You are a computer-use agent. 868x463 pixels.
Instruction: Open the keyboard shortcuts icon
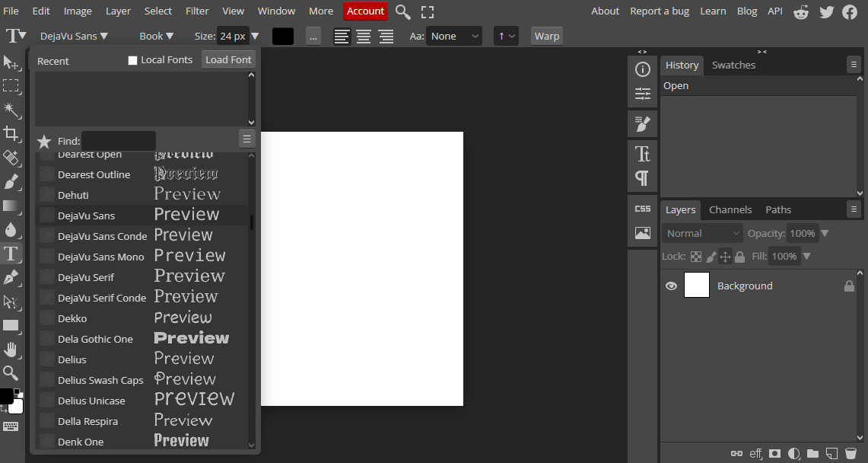[11, 426]
